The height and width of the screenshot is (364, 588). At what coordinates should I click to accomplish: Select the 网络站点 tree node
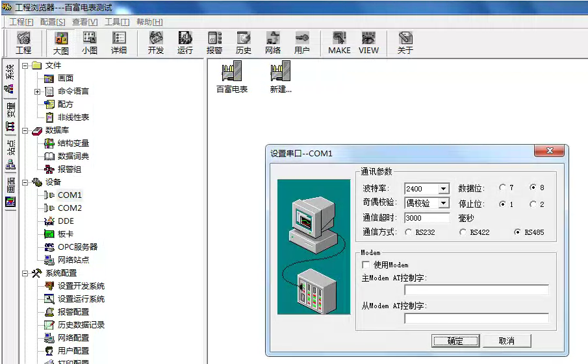73,260
